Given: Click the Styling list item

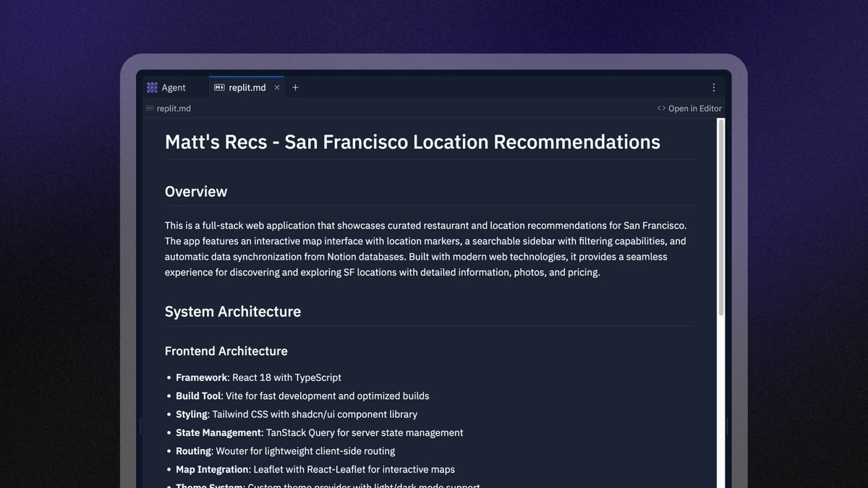Looking at the screenshot, I should pos(297,414).
